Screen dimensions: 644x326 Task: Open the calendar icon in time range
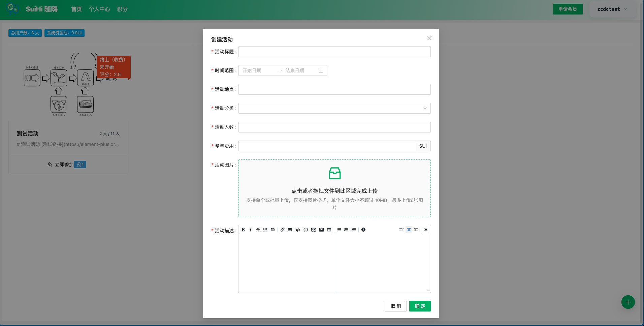(x=321, y=70)
